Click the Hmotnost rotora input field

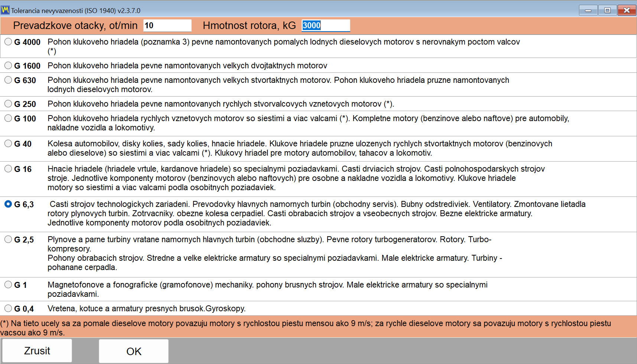pyautogui.click(x=326, y=26)
